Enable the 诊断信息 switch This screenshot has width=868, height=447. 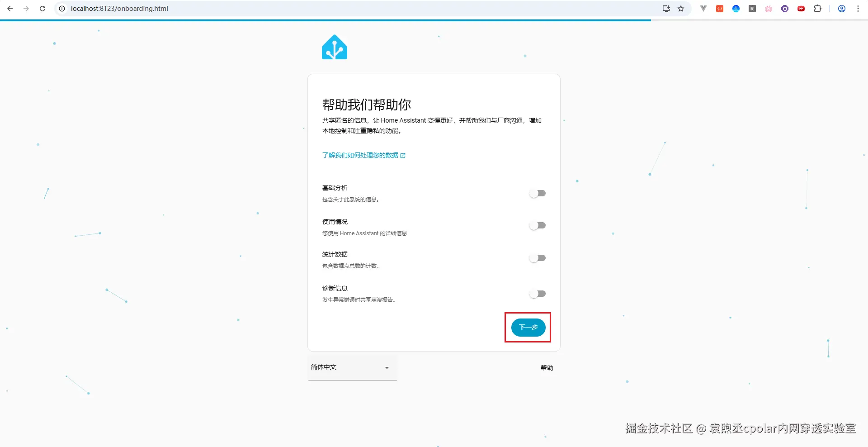click(538, 294)
